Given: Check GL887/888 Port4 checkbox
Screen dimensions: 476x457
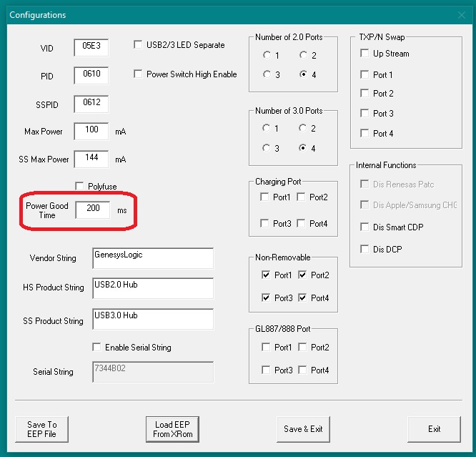Looking at the screenshot, I should (x=302, y=370).
